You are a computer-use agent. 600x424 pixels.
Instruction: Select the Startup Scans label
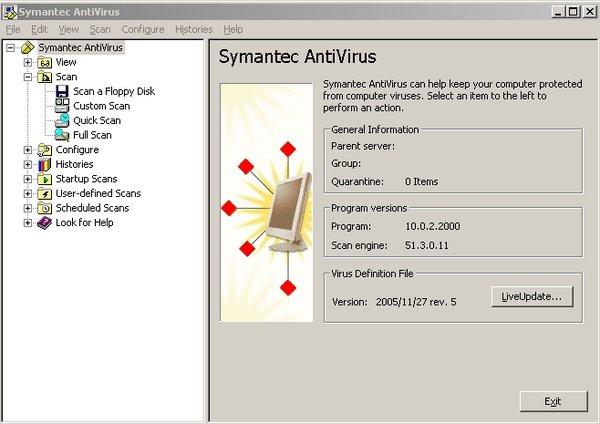(x=86, y=179)
